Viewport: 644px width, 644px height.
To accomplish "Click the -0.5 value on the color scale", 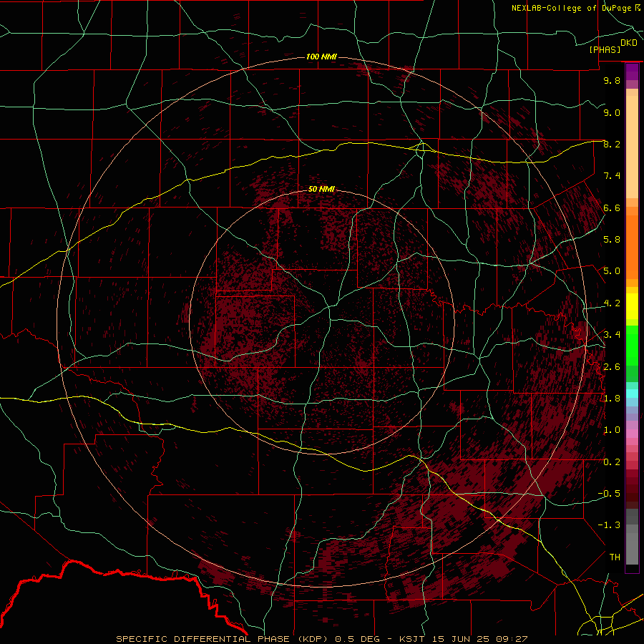I will pyautogui.click(x=609, y=493).
